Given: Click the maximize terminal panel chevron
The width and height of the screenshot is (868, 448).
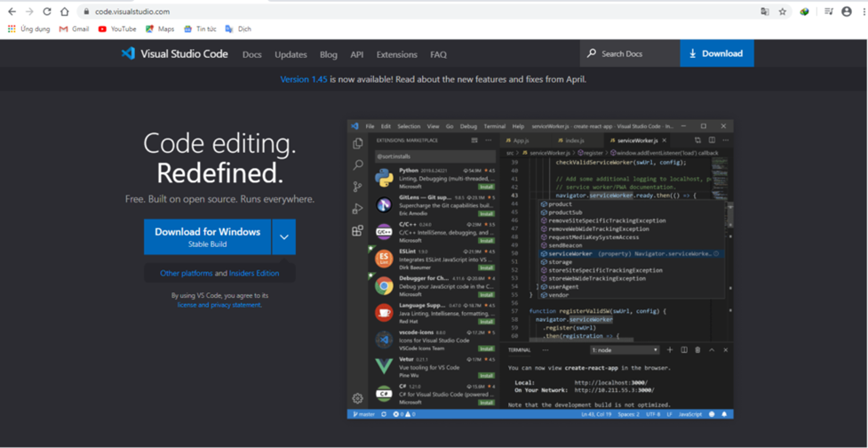Looking at the screenshot, I should (x=712, y=350).
